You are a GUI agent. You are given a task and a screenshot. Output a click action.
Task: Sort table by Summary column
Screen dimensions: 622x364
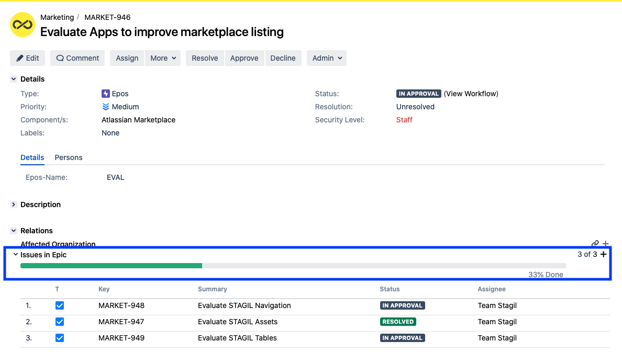213,289
